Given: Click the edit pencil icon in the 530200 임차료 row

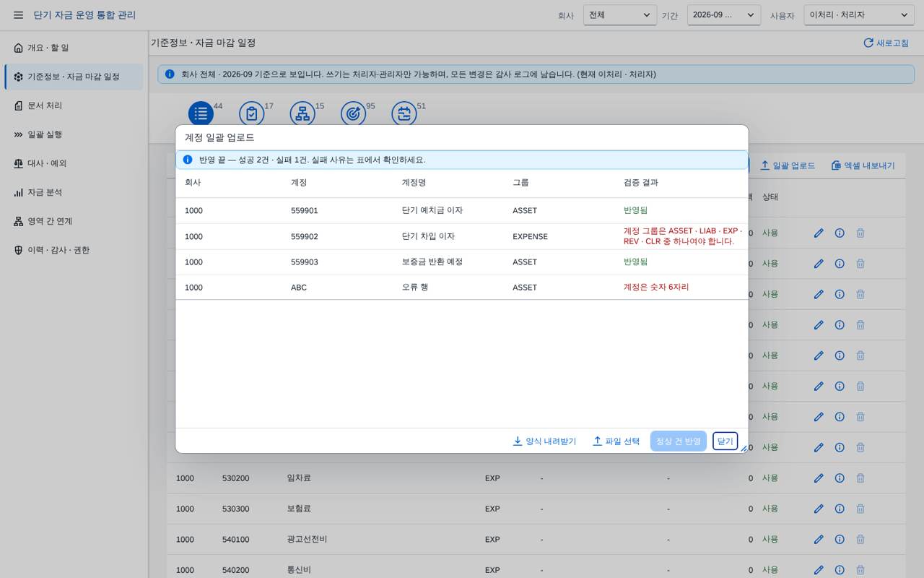Looking at the screenshot, I should tap(819, 478).
